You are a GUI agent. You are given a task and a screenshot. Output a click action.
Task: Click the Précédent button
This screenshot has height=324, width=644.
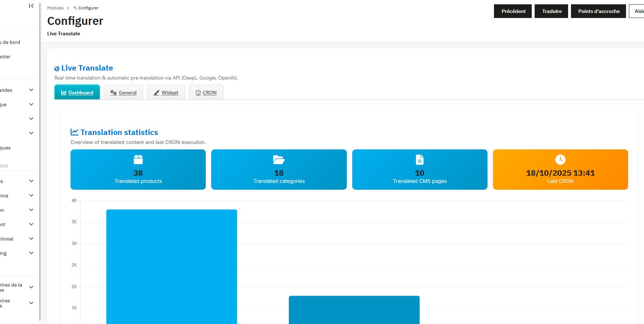click(x=513, y=11)
